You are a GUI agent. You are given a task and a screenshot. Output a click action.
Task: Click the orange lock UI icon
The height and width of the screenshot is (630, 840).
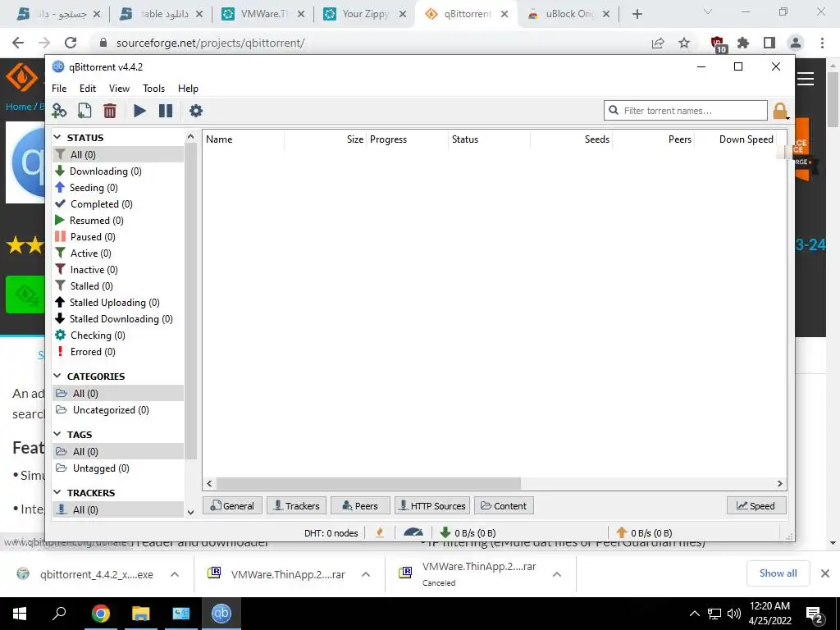pos(780,111)
